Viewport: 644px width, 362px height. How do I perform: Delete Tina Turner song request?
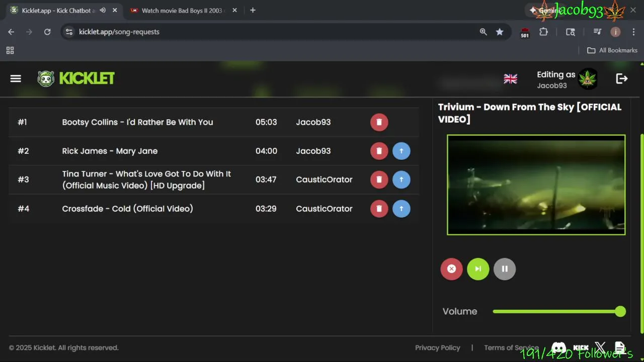tap(379, 179)
